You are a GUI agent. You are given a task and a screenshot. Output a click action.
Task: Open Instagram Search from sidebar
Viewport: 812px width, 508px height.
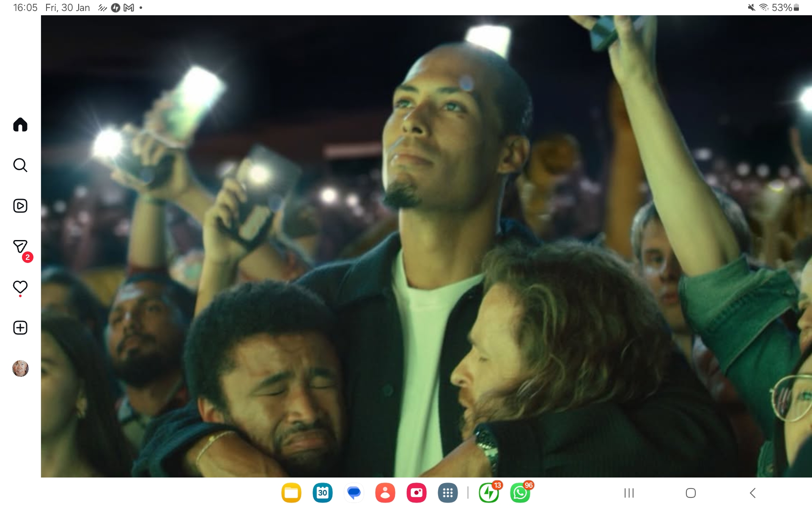(x=20, y=165)
